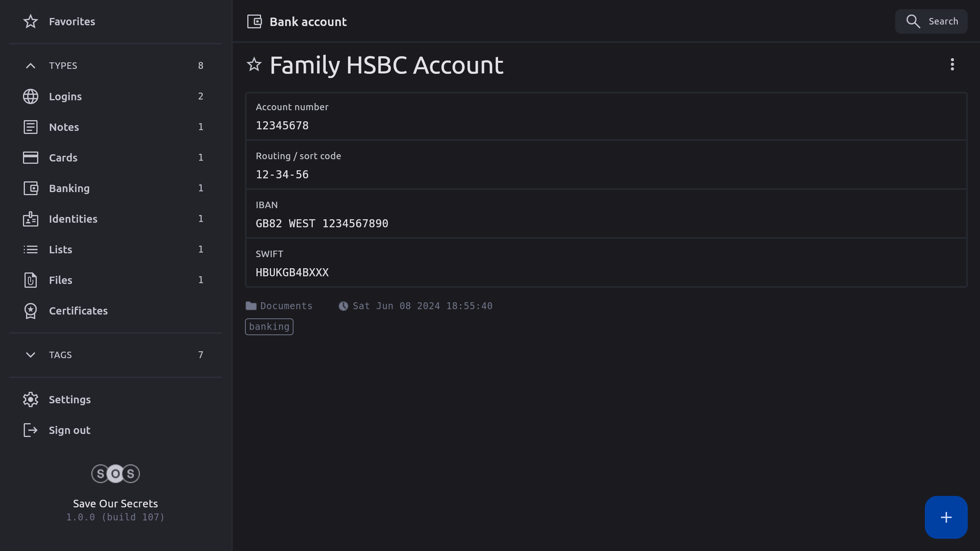
Task: Click the blue plus add button
Action: [946, 517]
